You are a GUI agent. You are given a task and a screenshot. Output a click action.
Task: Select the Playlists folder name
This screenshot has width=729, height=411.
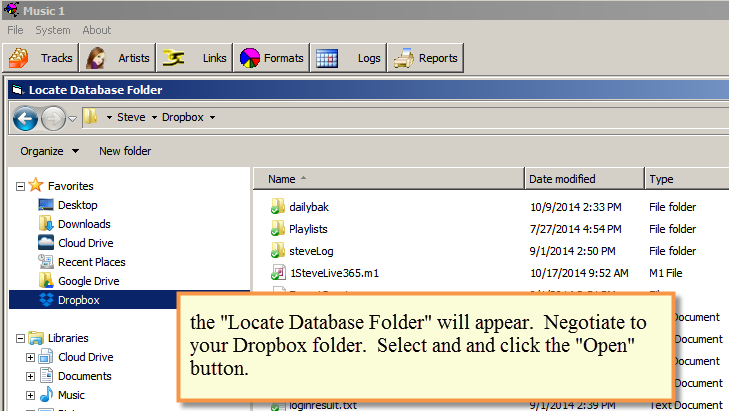(308, 229)
